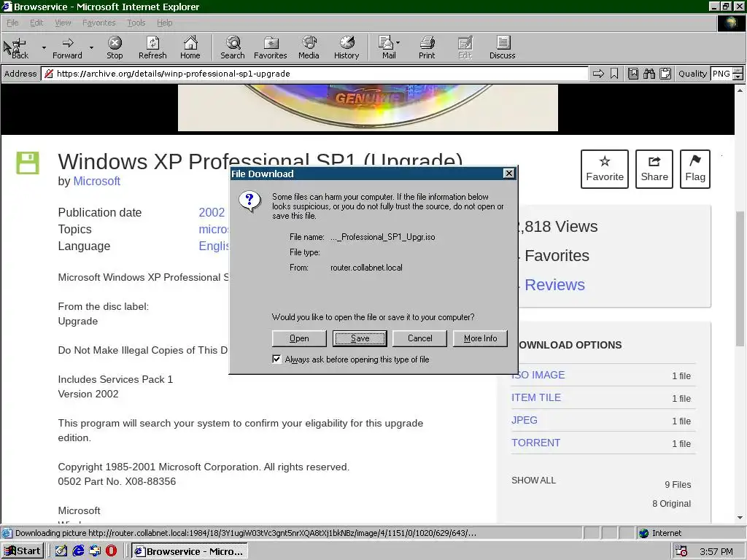The height and width of the screenshot is (560, 747).
Task: Click the Quality PNG value field
Action: coord(721,74)
